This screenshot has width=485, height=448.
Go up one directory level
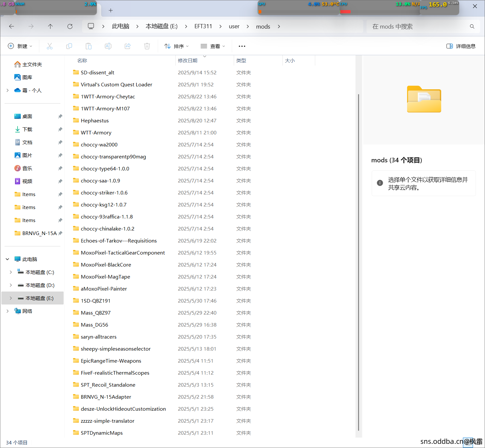[x=50, y=26]
